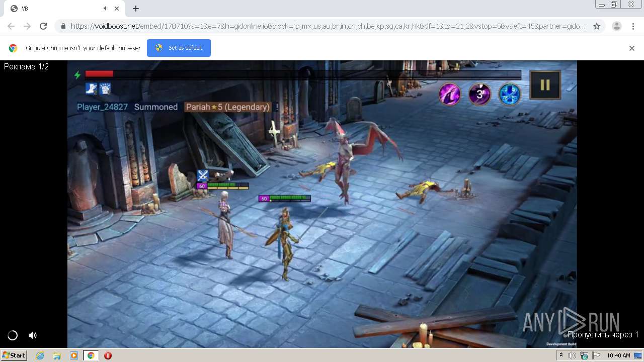The width and height of the screenshot is (644, 362).
Task: Click the red stop taskbar icon
Action: tap(108, 355)
